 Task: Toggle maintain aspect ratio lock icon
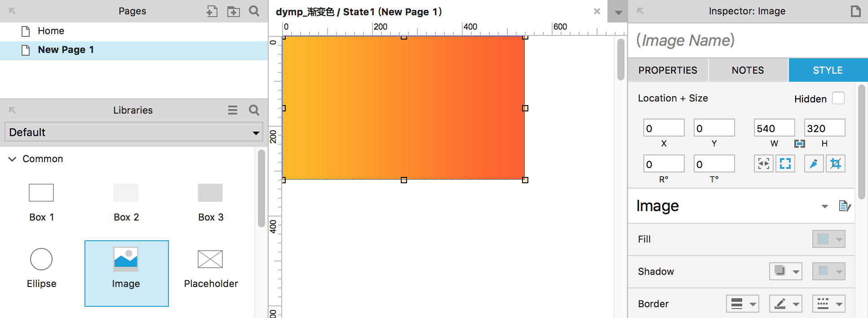coord(800,144)
